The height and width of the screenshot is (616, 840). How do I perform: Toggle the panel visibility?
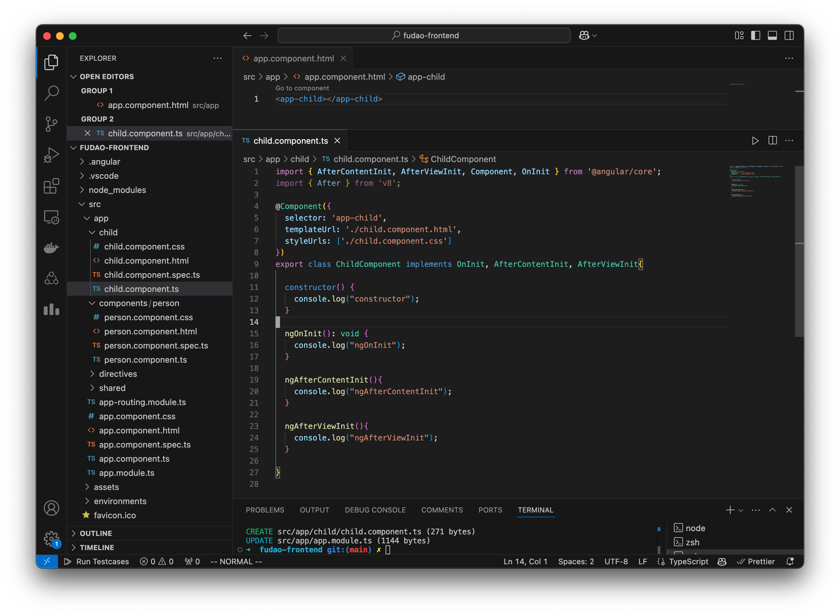coord(772,35)
